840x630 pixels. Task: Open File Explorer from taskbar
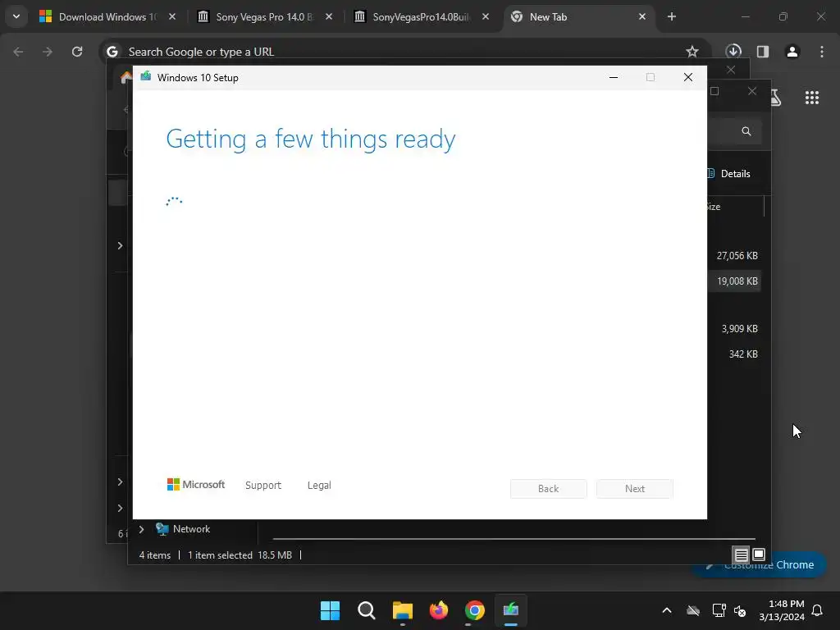pos(402,610)
